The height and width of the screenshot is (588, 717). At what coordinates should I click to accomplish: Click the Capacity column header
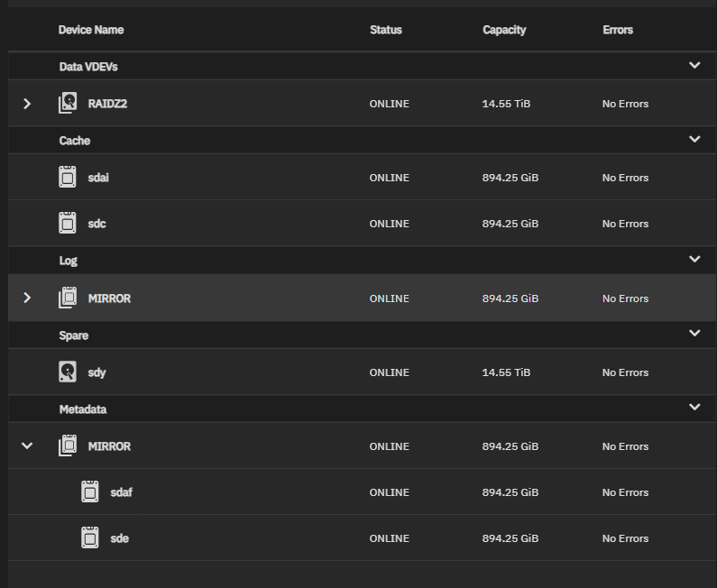pyautogui.click(x=504, y=30)
